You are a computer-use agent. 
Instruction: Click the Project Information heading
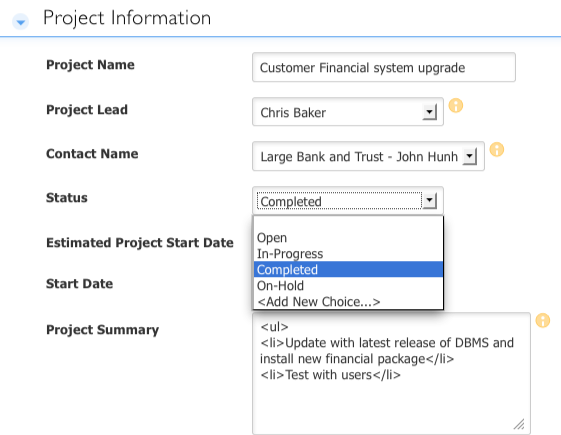click(x=127, y=18)
